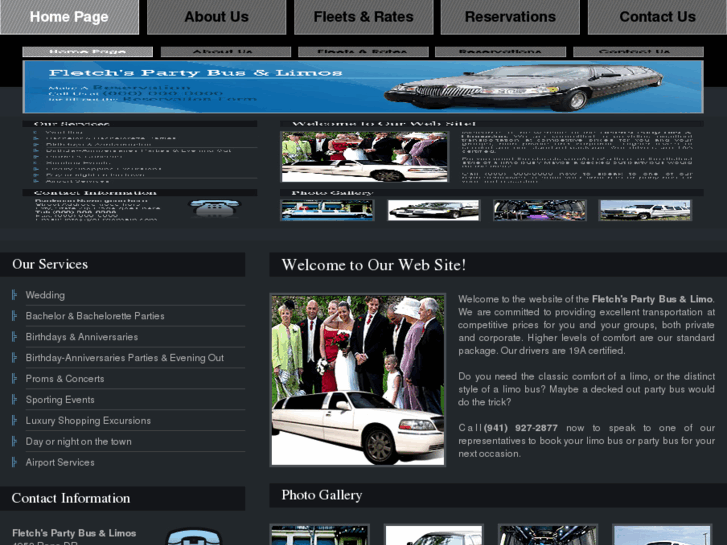
Task: Click the small Photo Gallery heading in the preview
Action: pos(332,192)
